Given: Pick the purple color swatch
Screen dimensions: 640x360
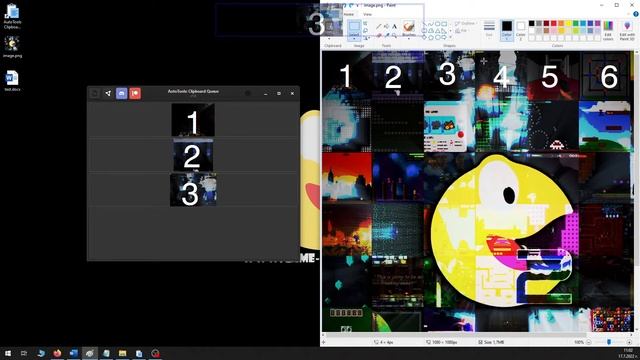Looking at the screenshot, I should (598, 24).
